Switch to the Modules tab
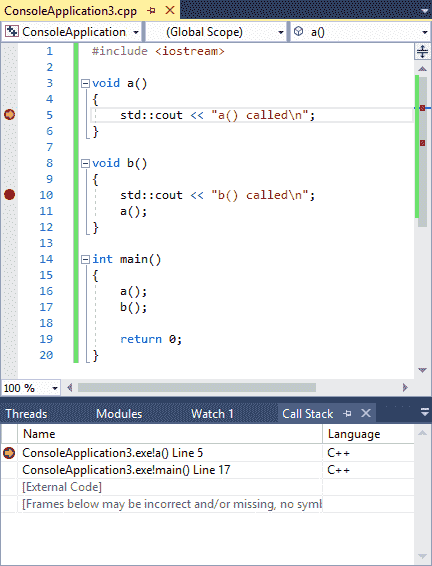The image size is (432, 566). [119, 414]
